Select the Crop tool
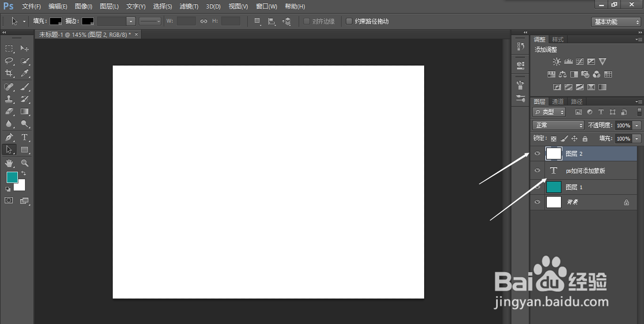Image resolution: width=644 pixels, height=324 pixels. point(9,73)
